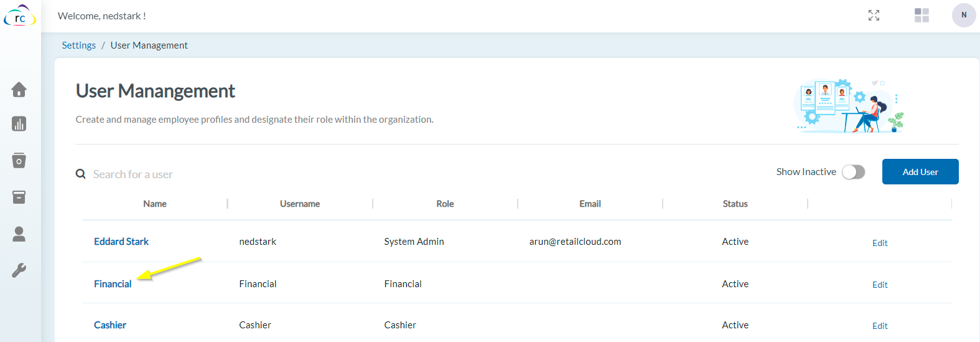The width and height of the screenshot is (980, 342).
Task: Open the bin-shaped sidebar icon
Action: tap(19, 161)
